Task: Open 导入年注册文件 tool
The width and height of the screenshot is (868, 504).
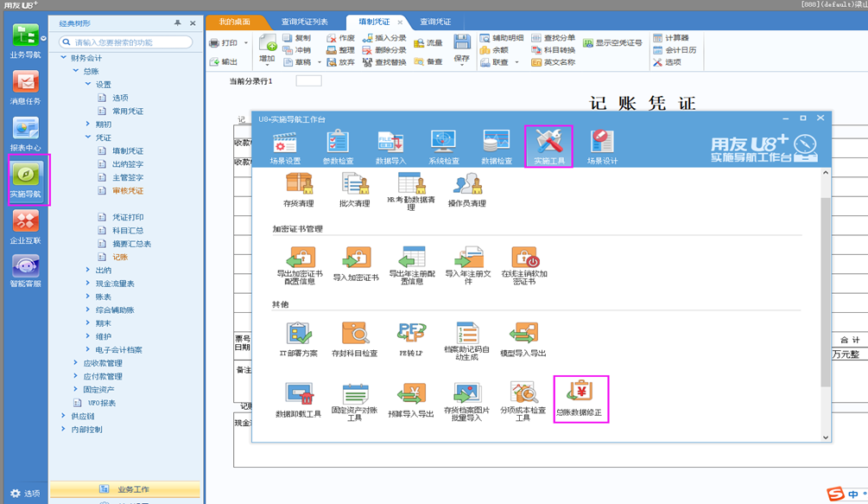Action: 468,266
